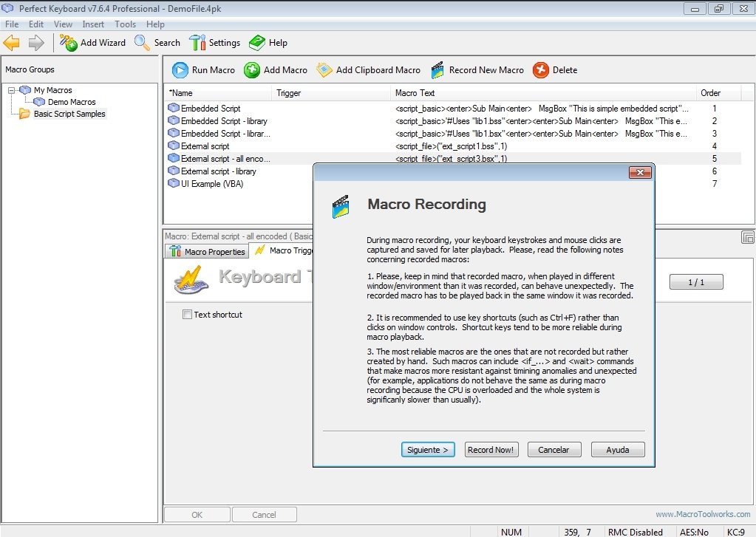Select the Demo Macros tree item
The height and width of the screenshot is (537, 756).
click(x=72, y=102)
